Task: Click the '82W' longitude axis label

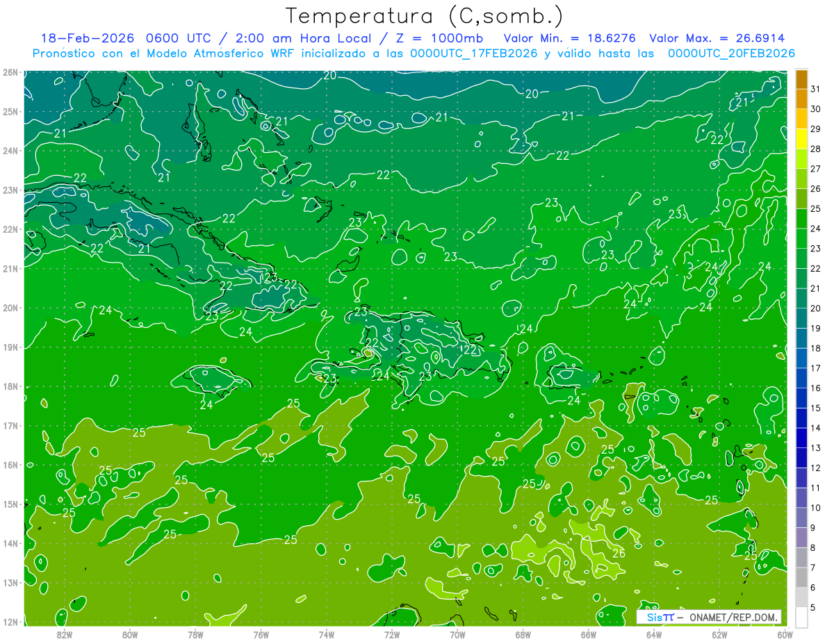Action: pyautogui.click(x=65, y=634)
